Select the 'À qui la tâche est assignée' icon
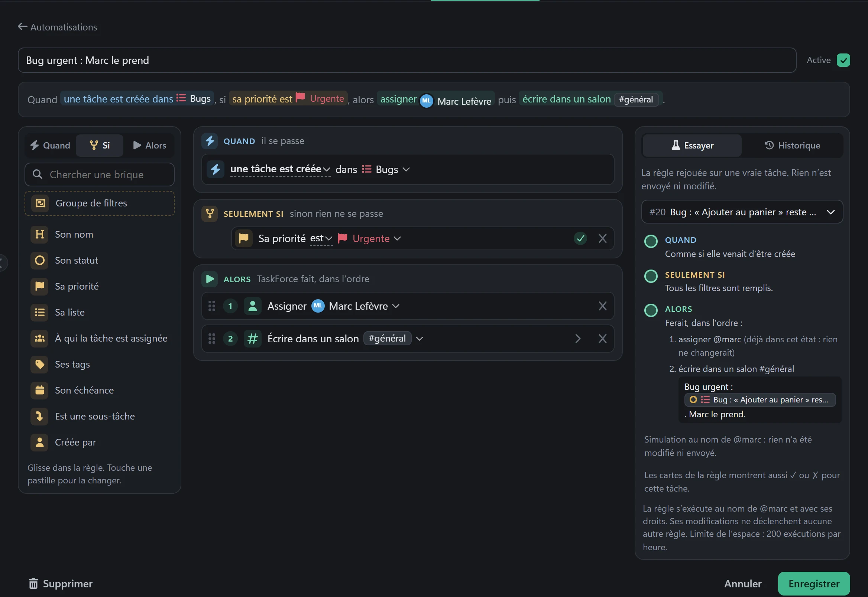Viewport: 868px width, 597px height. pos(39,339)
